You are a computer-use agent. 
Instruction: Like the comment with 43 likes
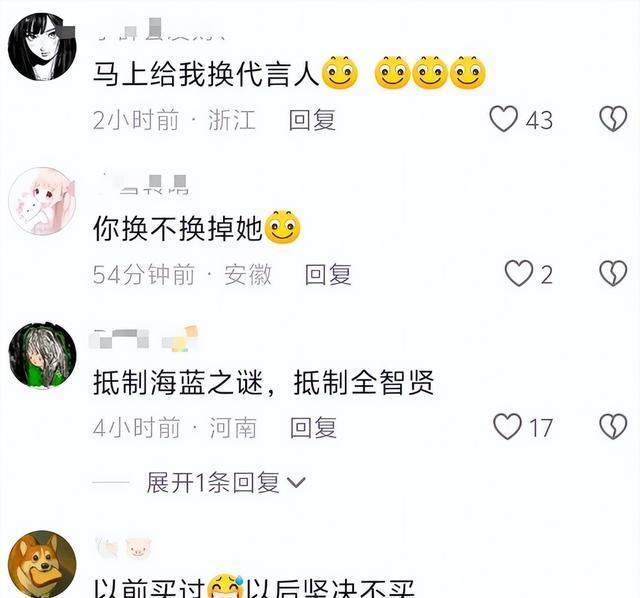click(x=503, y=119)
